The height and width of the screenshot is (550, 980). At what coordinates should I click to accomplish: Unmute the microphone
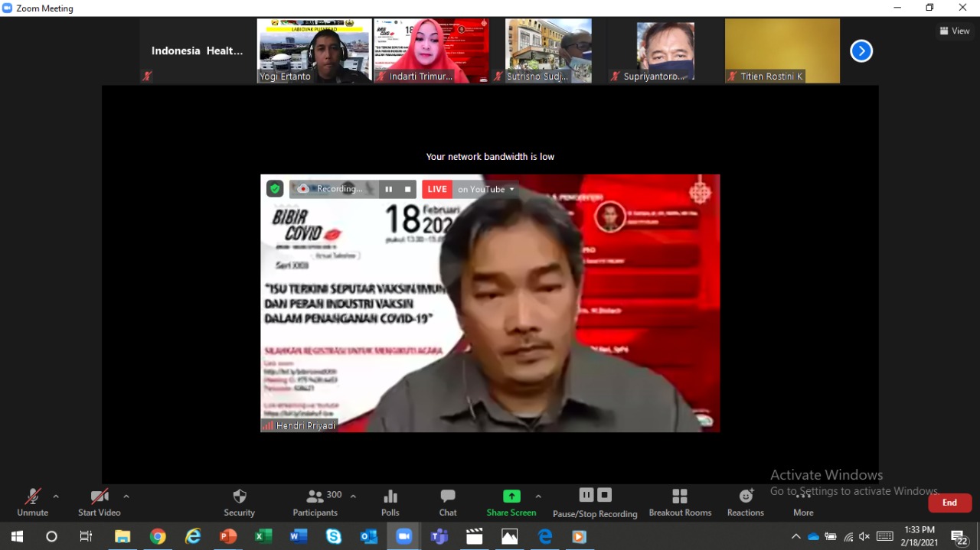pyautogui.click(x=32, y=503)
